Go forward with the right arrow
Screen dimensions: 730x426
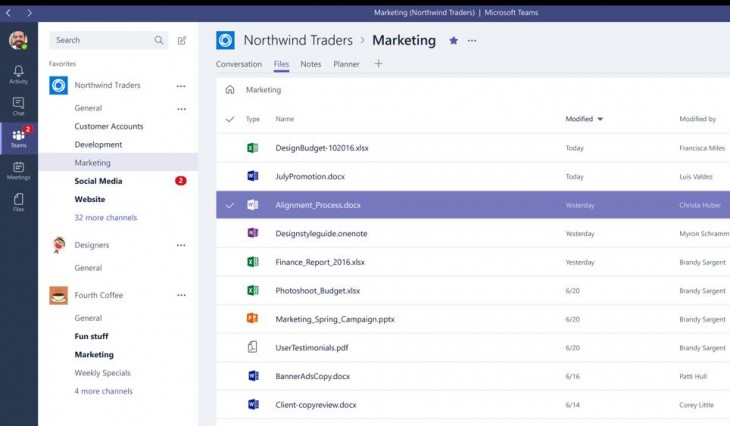(29, 13)
